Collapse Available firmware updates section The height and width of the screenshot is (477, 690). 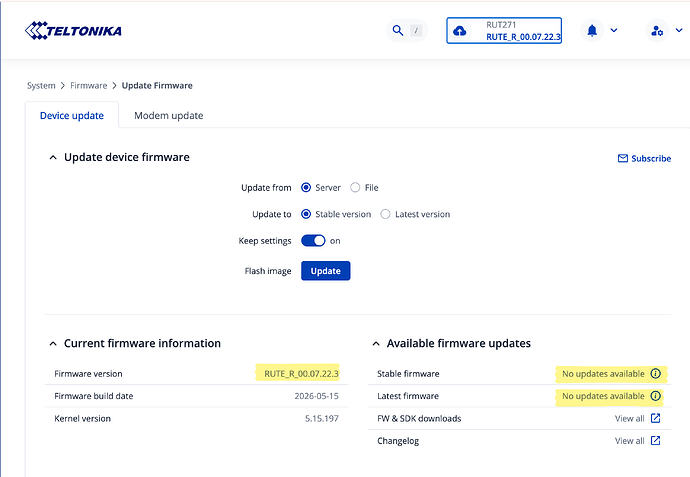[376, 344]
